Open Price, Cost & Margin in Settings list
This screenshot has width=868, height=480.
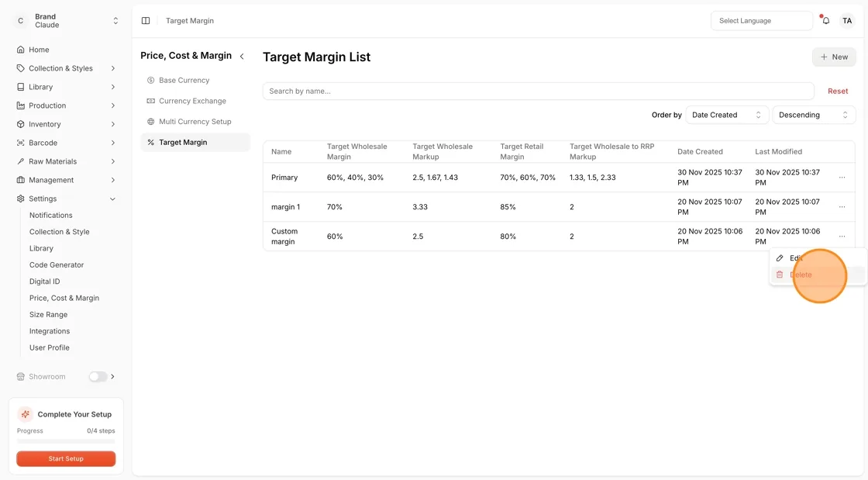point(64,298)
